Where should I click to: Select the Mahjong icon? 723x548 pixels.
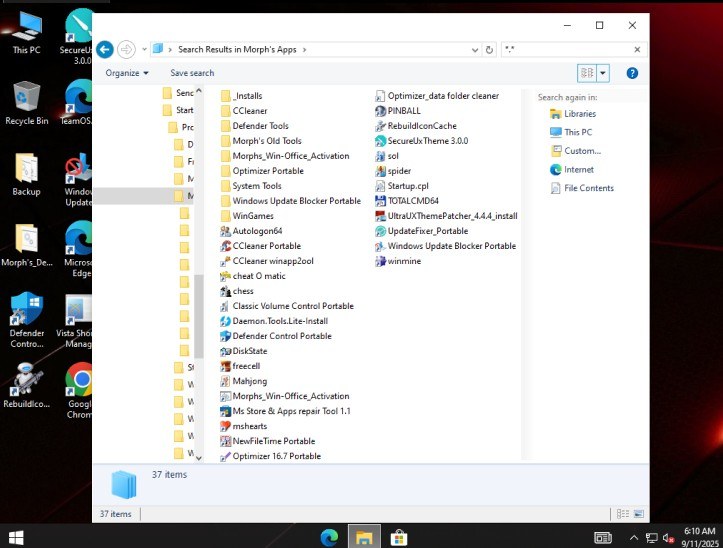click(x=225, y=381)
